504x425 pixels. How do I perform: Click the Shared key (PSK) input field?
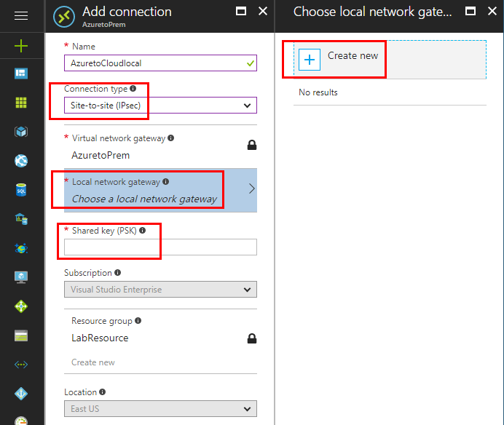pyautogui.click(x=160, y=247)
